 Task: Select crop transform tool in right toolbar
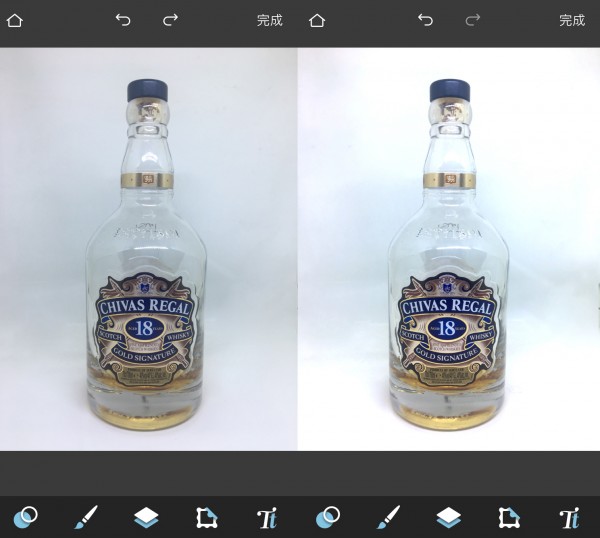[509, 517]
